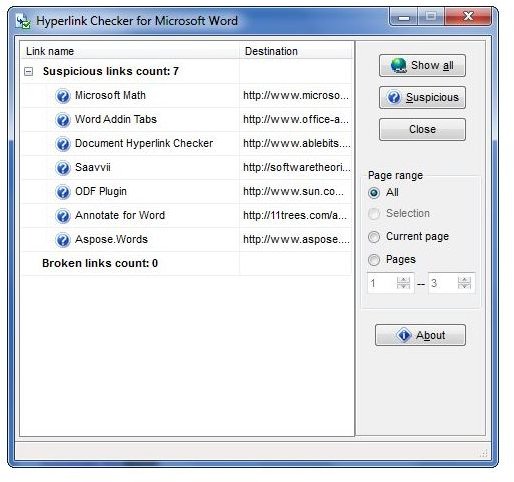Choose the Selection page range option
Image resolution: width=514 pixels, height=482 pixels.
374,214
